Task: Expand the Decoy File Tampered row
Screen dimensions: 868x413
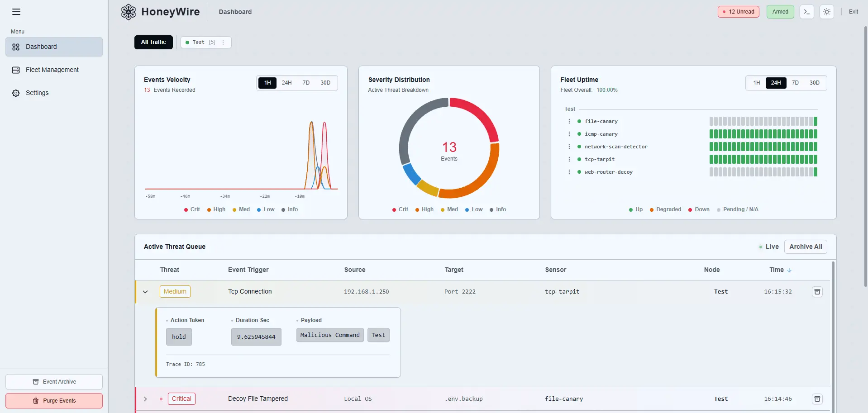Action: tap(145, 399)
